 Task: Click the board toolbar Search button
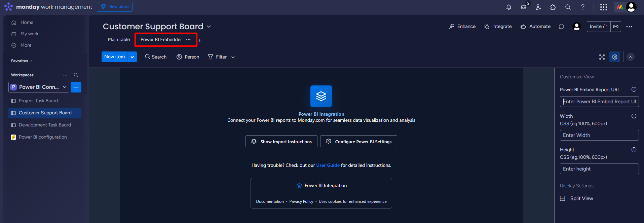[156, 57]
